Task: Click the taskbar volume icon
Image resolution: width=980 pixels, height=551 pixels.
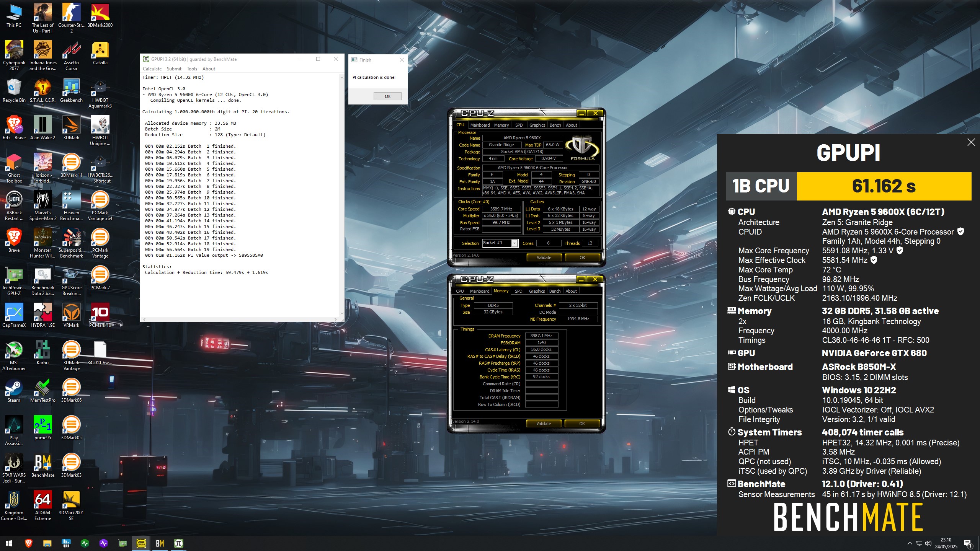Action: (928, 543)
